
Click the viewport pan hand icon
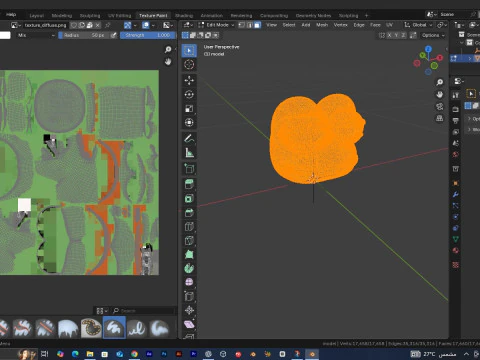tap(440, 94)
